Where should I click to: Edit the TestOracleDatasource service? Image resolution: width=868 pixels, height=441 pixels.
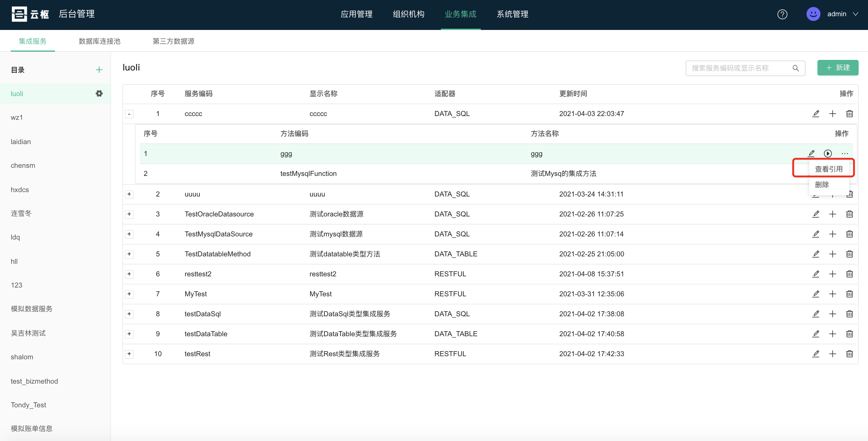[x=816, y=214]
